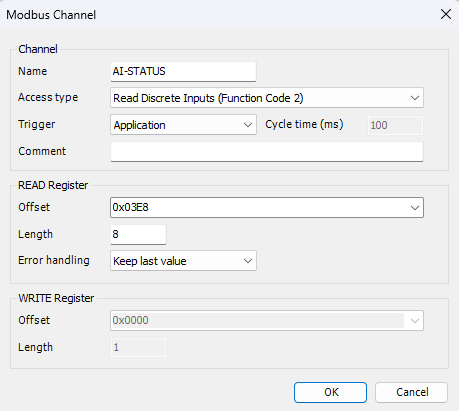Open the Trigger dropdown showing Application
The height and width of the screenshot is (411, 459).
pos(183,125)
